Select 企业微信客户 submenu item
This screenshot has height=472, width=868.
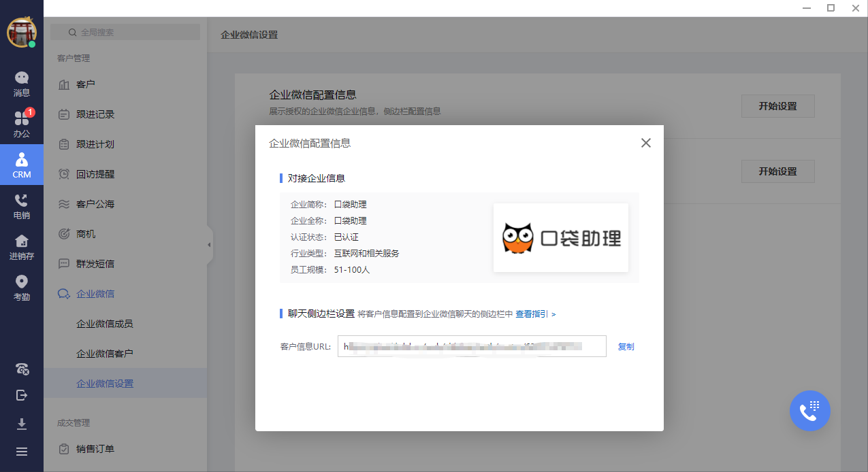pyautogui.click(x=125, y=354)
